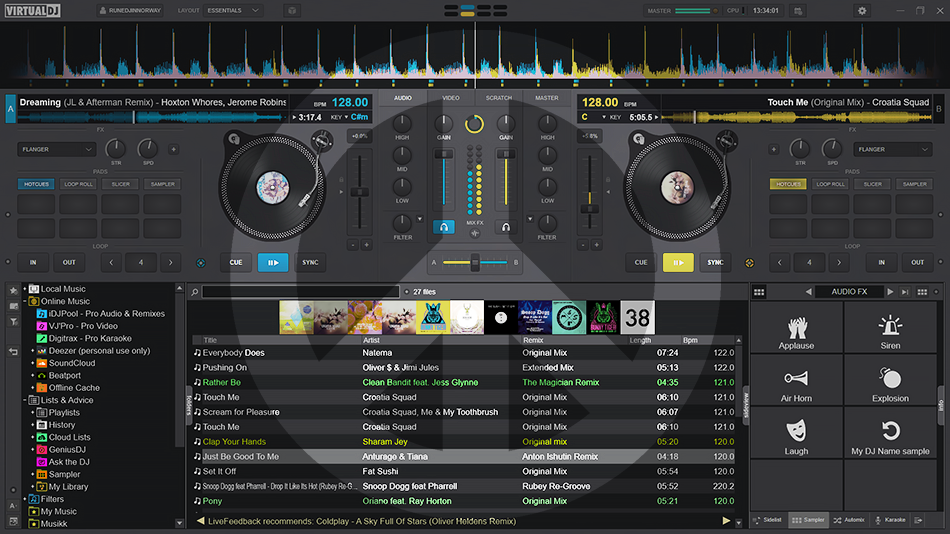The width and height of the screenshot is (950, 534).
Task: Toggle LOOP ROLL pad mode on right deck
Action: [x=830, y=184]
